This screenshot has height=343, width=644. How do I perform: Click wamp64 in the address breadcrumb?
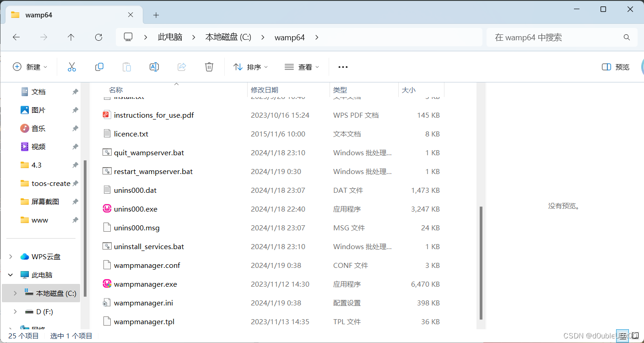(290, 37)
